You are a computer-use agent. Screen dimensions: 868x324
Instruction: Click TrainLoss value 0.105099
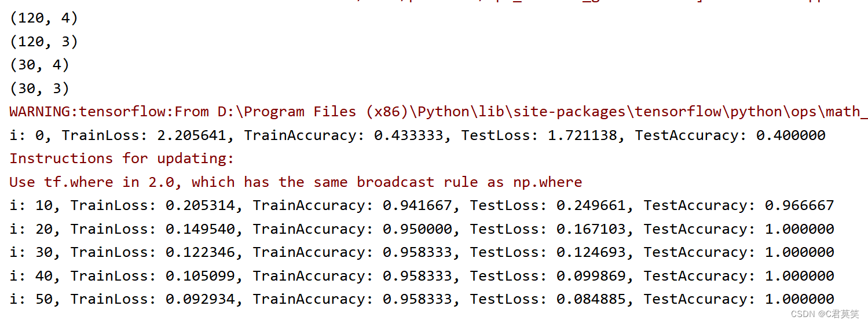coord(200,276)
